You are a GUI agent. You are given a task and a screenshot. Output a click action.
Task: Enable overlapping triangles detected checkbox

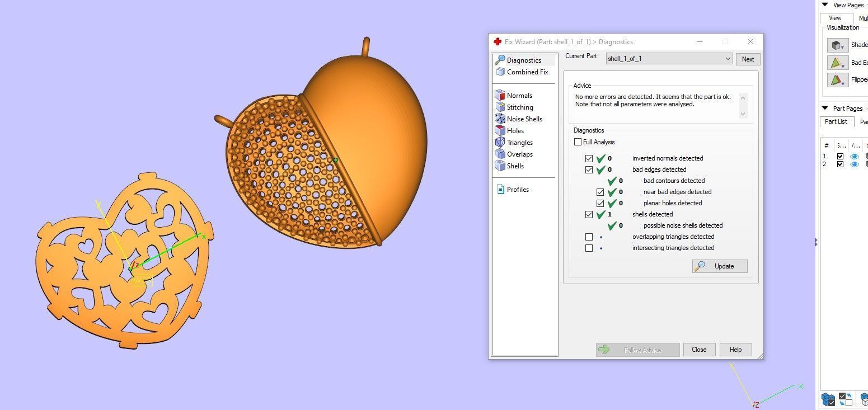(x=589, y=237)
